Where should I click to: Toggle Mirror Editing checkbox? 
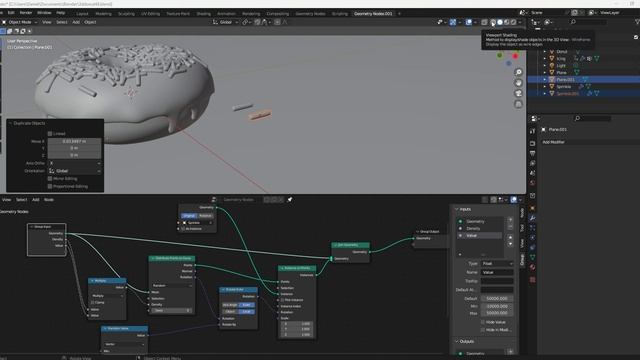[50, 179]
